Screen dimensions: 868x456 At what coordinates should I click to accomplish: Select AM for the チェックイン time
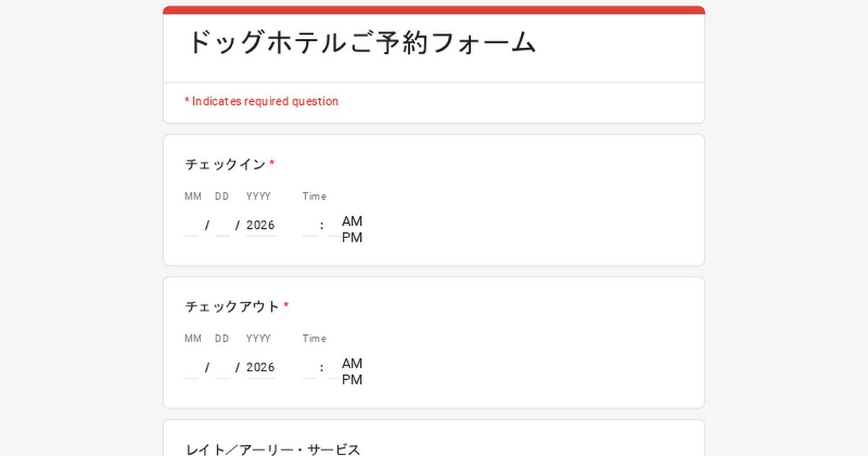pos(352,221)
